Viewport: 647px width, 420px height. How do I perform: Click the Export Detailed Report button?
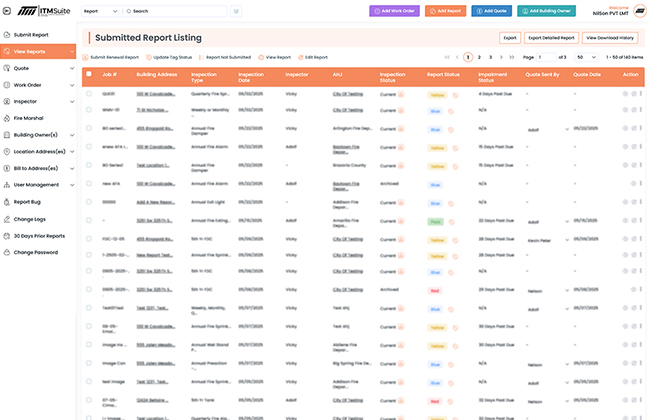[551, 38]
